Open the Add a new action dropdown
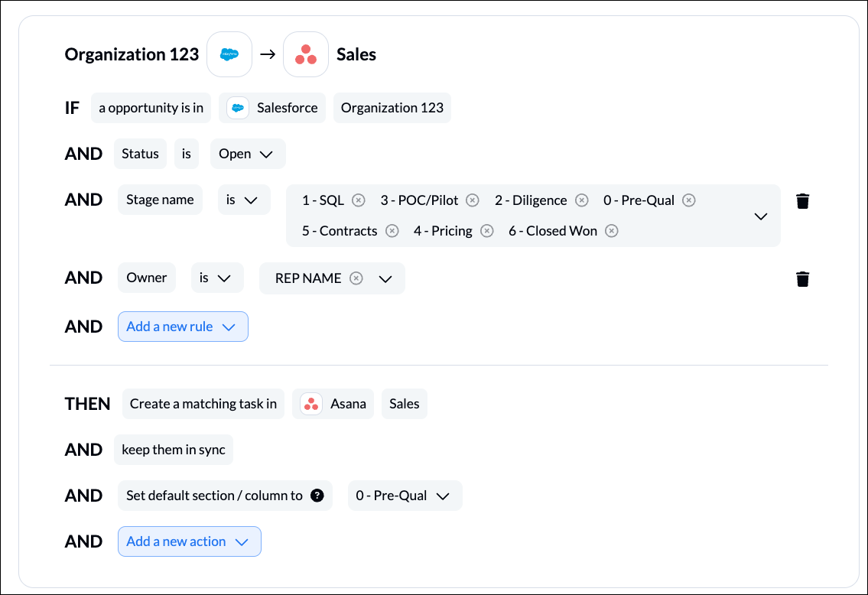The image size is (868, 595). tap(190, 541)
